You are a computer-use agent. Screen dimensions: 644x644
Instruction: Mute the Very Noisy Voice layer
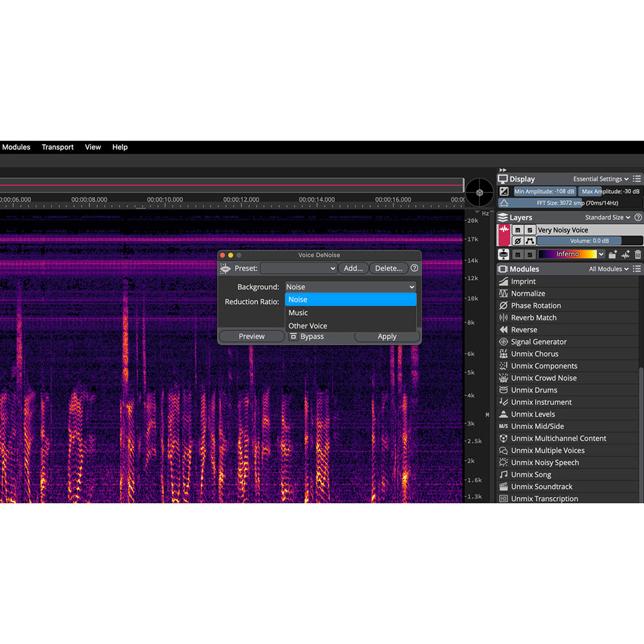pyautogui.click(x=517, y=230)
